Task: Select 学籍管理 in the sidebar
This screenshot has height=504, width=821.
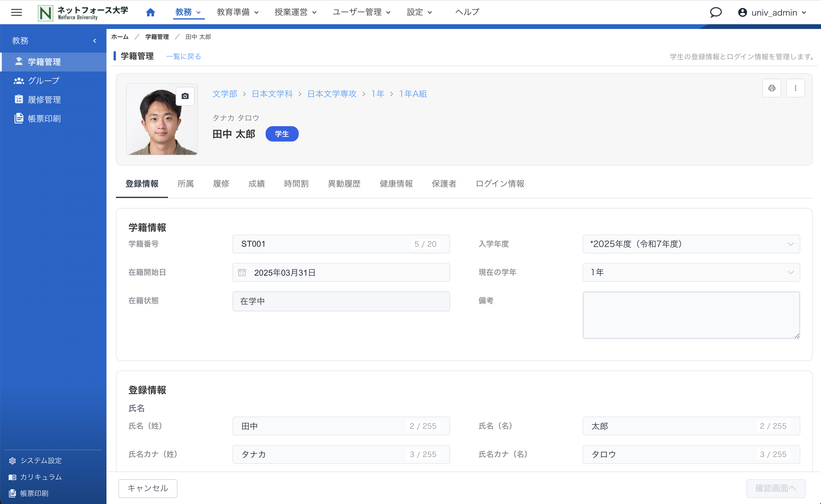Action: [x=44, y=62]
